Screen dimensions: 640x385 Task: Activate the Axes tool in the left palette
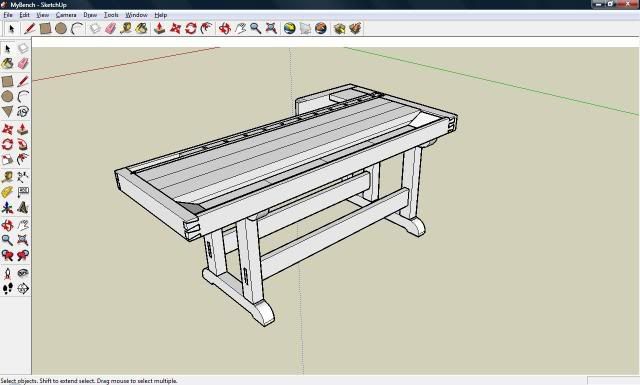coord(7,208)
